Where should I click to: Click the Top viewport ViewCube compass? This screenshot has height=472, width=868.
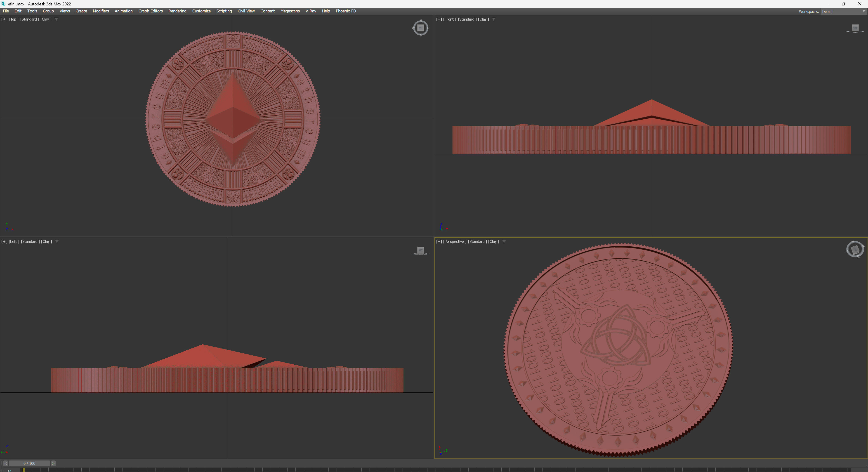(420, 28)
